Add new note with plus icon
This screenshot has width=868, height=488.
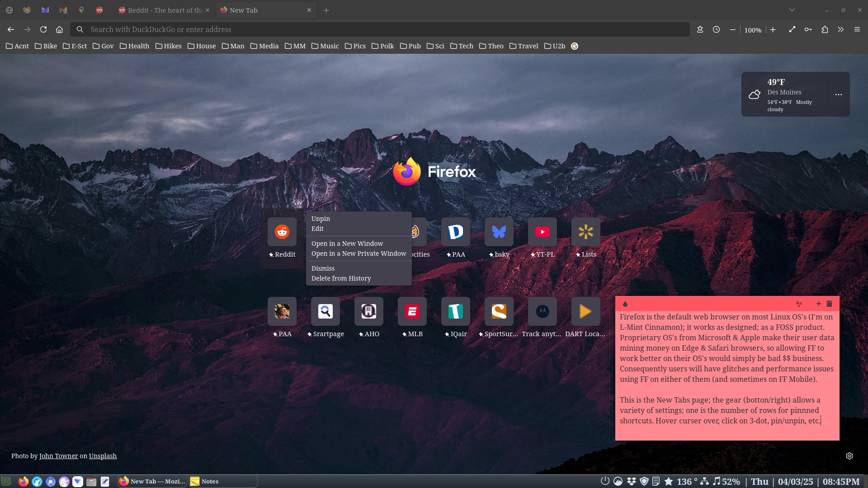[x=818, y=304]
